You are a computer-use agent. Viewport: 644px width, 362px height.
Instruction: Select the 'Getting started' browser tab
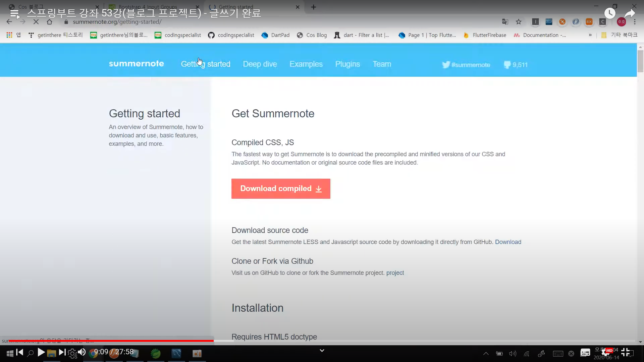[236, 7]
